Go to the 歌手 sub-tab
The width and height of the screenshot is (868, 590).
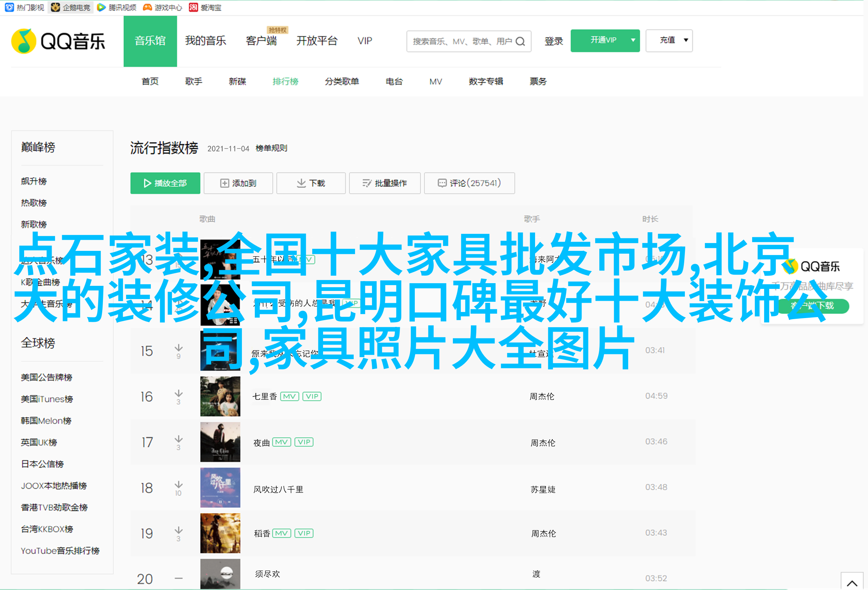193,81
